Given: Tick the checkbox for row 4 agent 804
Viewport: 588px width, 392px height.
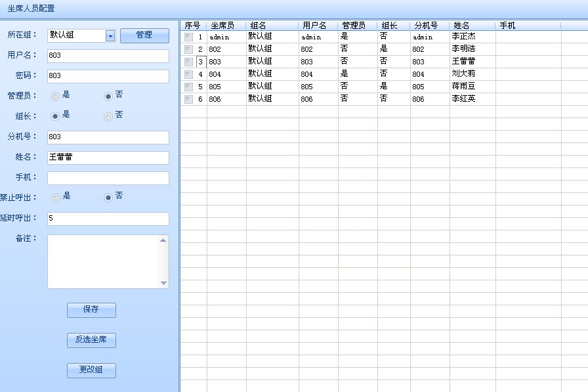Looking at the screenshot, I should (x=188, y=74).
